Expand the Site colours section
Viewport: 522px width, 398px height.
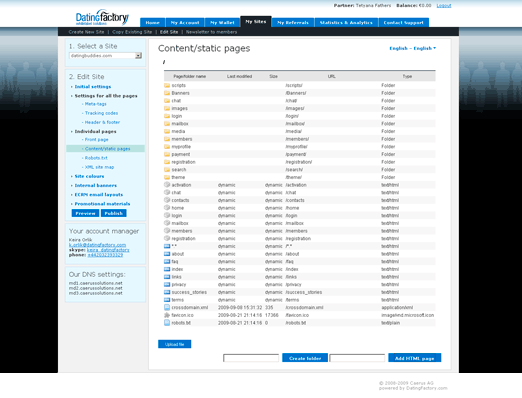tap(89, 176)
